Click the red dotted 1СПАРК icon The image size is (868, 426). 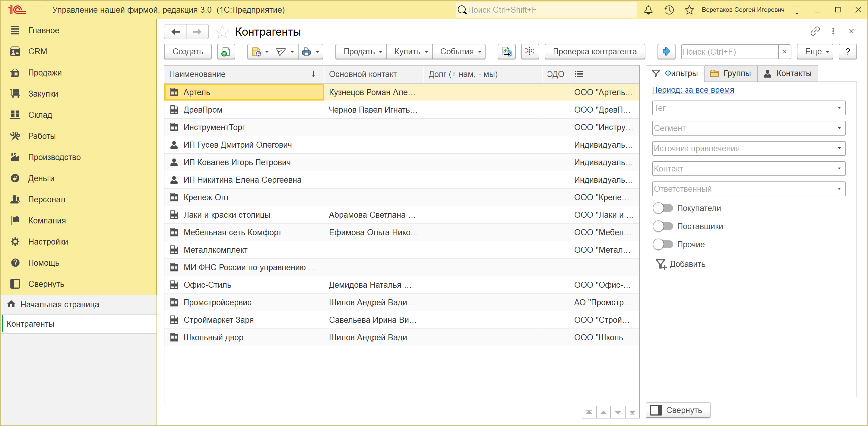[530, 52]
